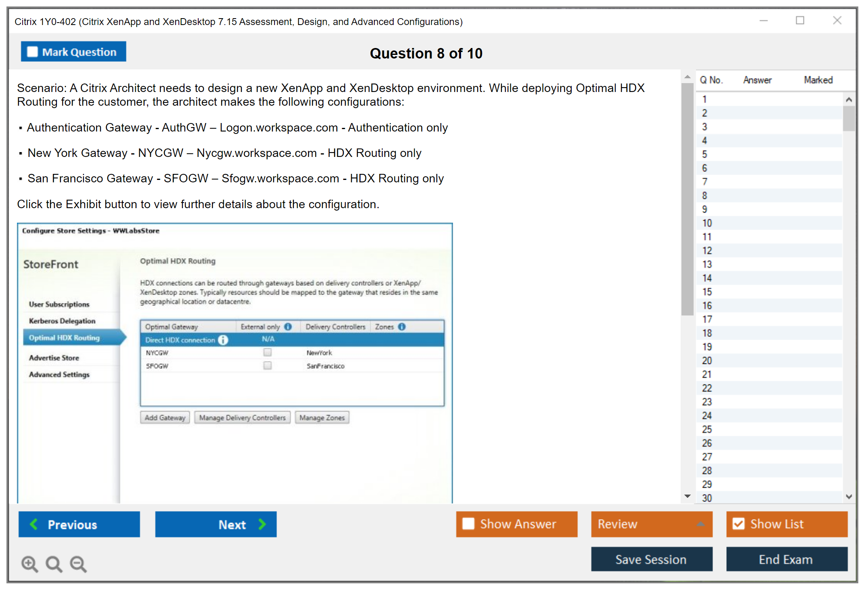This screenshot has height=593, width=868.
Task: Click the zoom in magnifier icon
Action: pyautogui.click(x=29, y=564)
